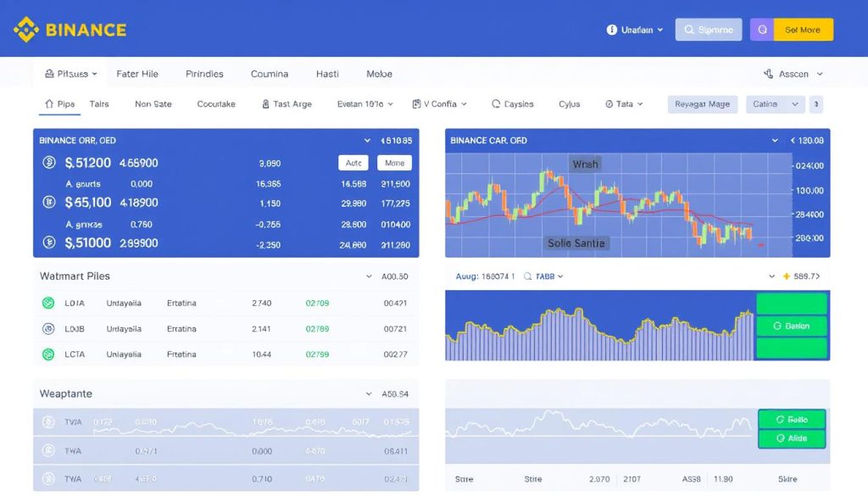This screenshot has width=868, height=496.
Task: Open the Pirindies menu
Action: coord(204,74)
